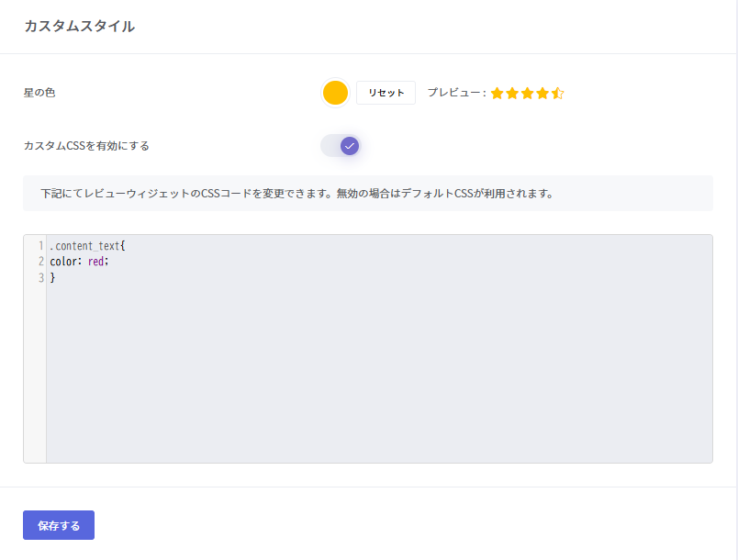Click the カスタムスタイル heading
Screen dimensions: 738x560
(x=79, y=27)
